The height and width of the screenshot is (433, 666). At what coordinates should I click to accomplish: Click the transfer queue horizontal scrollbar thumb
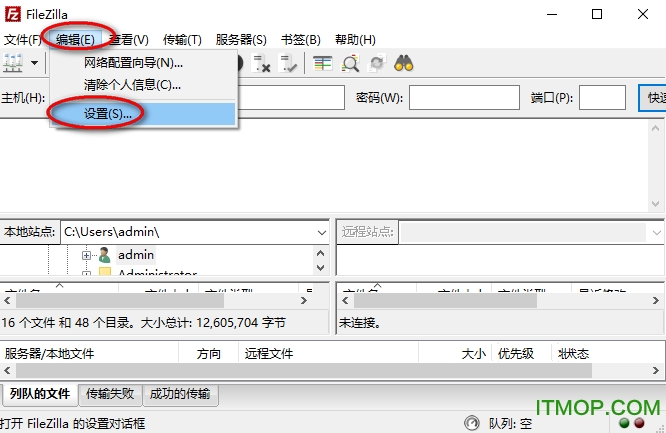coord(304,371)
